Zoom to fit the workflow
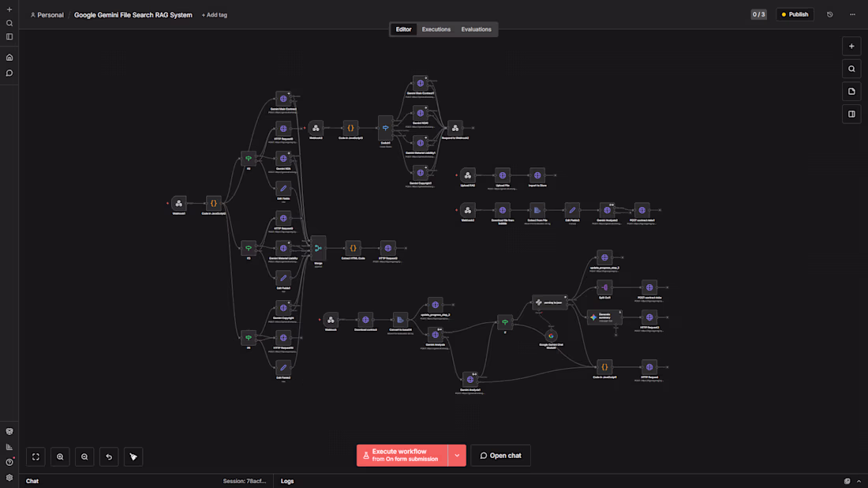The height and width of the screenshot is (488, 868). (36, 457)
